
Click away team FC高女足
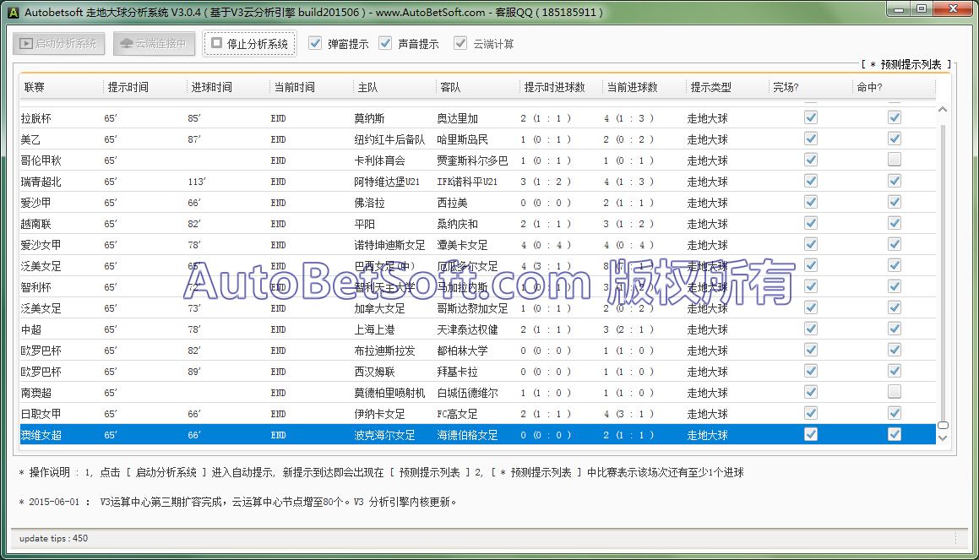[x=458, y=414]
